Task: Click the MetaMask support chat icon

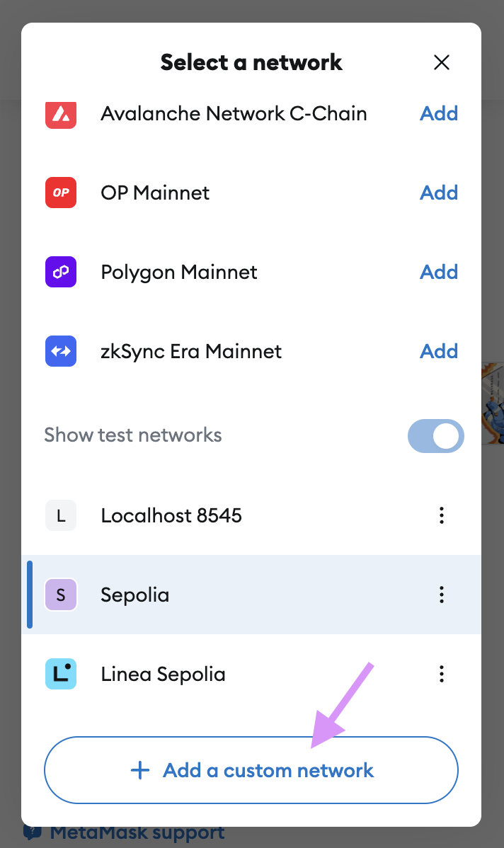Action: point(33,832)
